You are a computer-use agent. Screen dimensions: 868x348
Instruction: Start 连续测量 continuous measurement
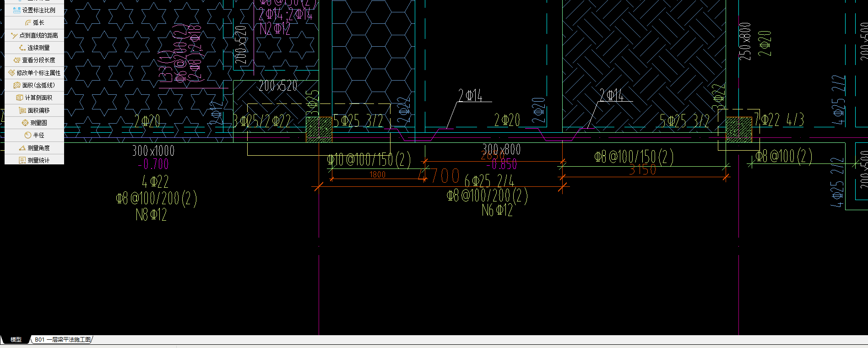(x=34, y=48)
